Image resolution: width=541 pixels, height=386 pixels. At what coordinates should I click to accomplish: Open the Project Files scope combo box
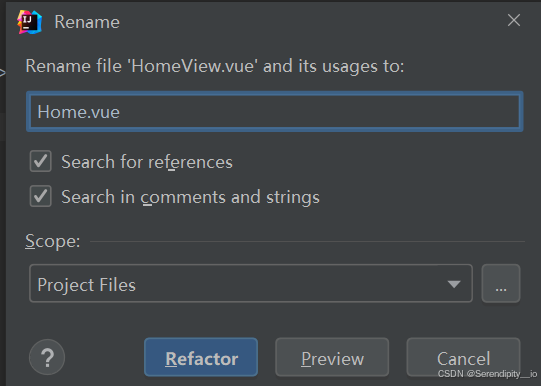click(x=251, y=283)
